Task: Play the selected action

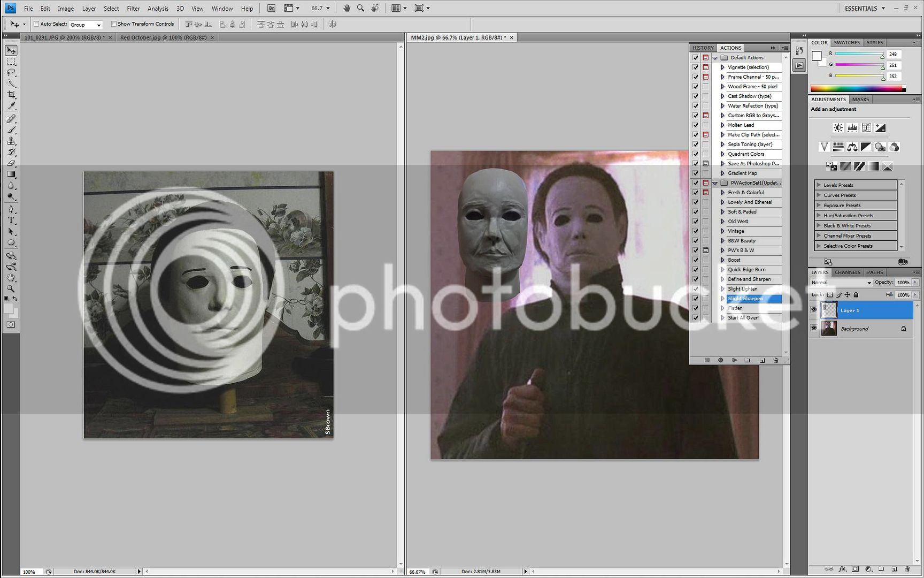Action: 735,360
